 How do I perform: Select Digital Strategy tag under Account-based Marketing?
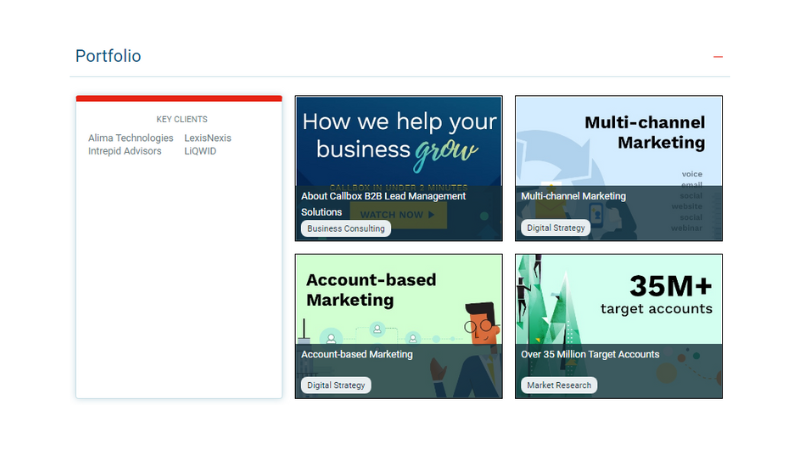click(x=336, y=385)
